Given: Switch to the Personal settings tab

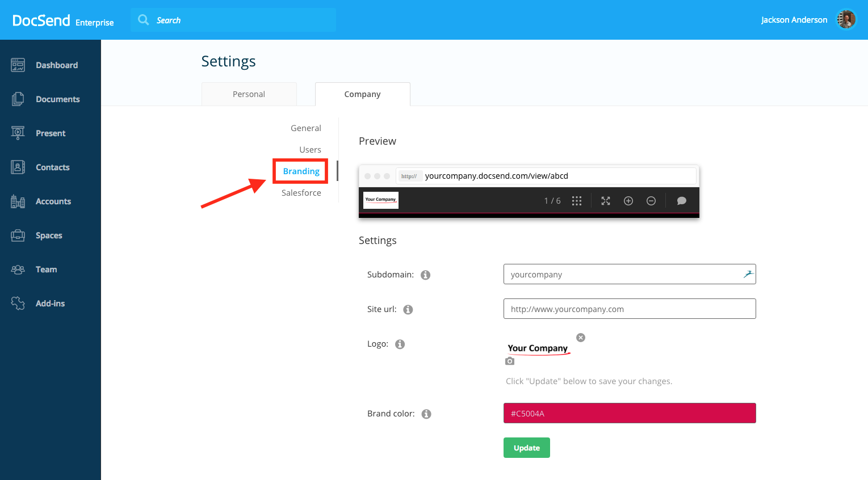Looking at the screenshot, I should 249,94.
